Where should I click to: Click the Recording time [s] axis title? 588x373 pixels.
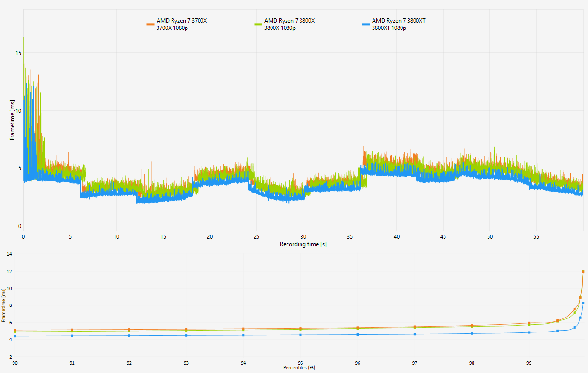tap(303, 244)
